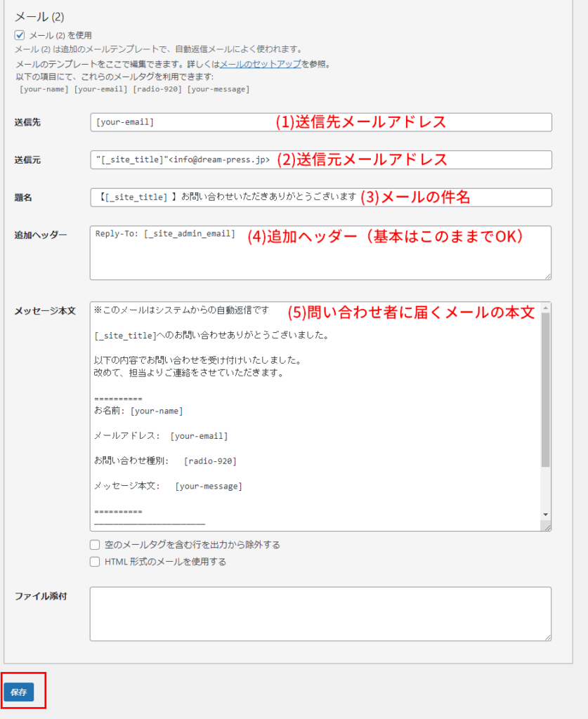Focus the 送信元 sender address field
Image resolution: width=588 pixels, height=719 pixels.
click(x=183, y=160)
